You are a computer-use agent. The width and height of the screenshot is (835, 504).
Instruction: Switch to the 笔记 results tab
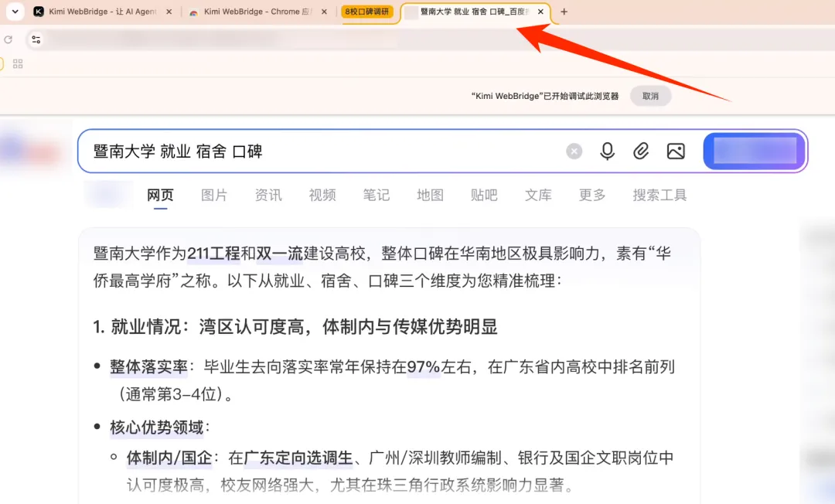[376, 196]
